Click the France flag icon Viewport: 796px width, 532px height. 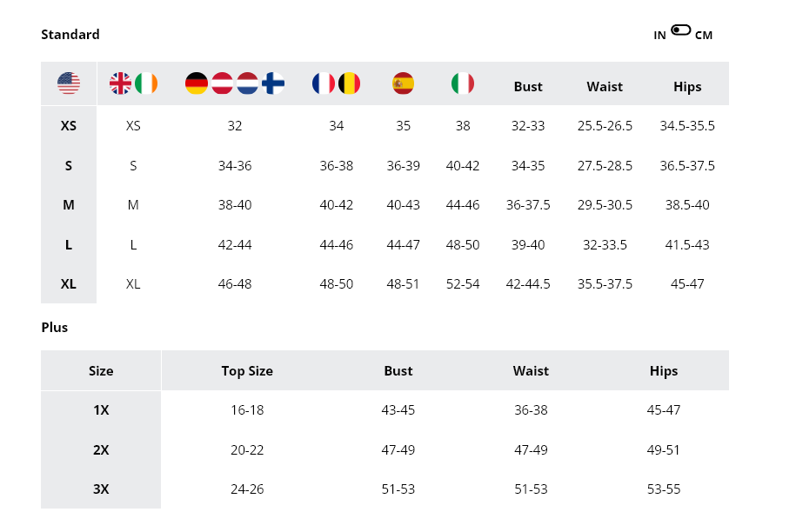point(324,83)
